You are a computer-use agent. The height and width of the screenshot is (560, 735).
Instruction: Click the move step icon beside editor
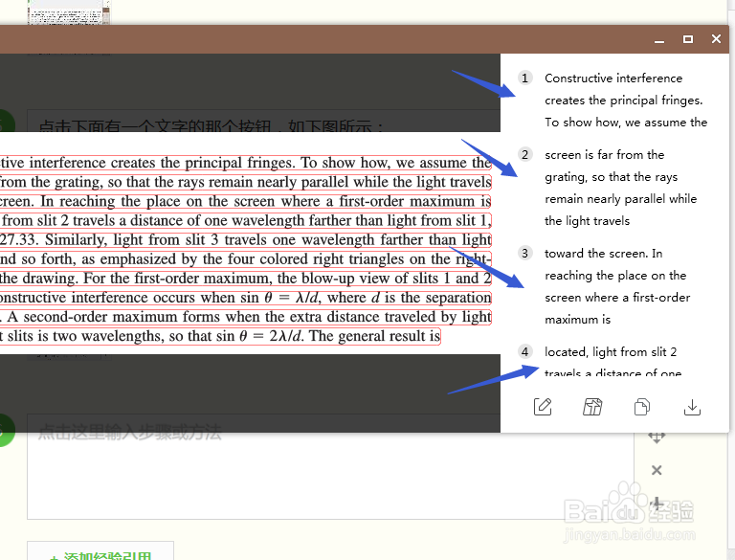(657, 437)
